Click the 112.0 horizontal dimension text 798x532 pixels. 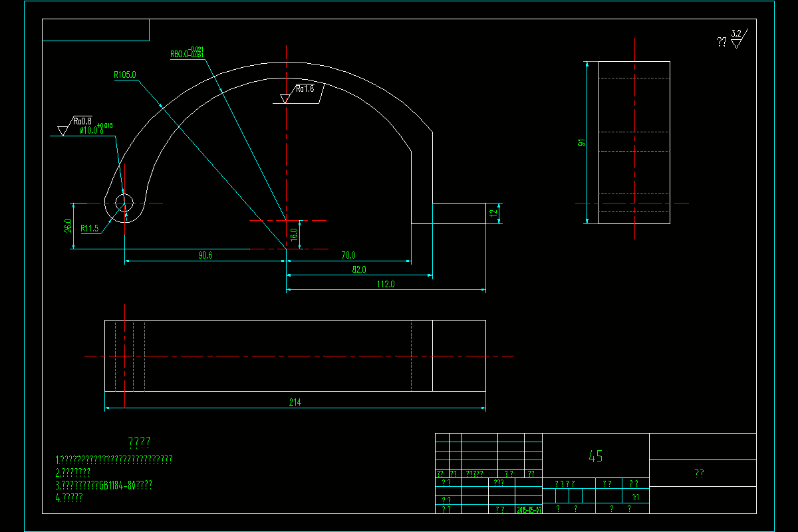tap(386, 284)
